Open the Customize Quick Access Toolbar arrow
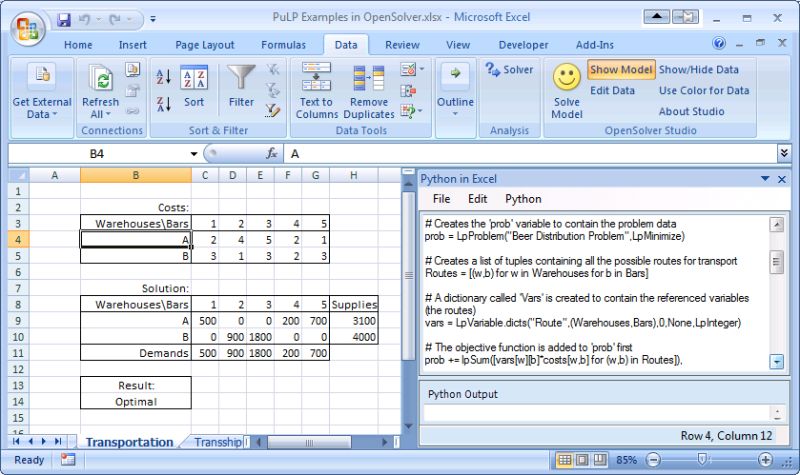800x475 pixels. (x=153, y=20)
